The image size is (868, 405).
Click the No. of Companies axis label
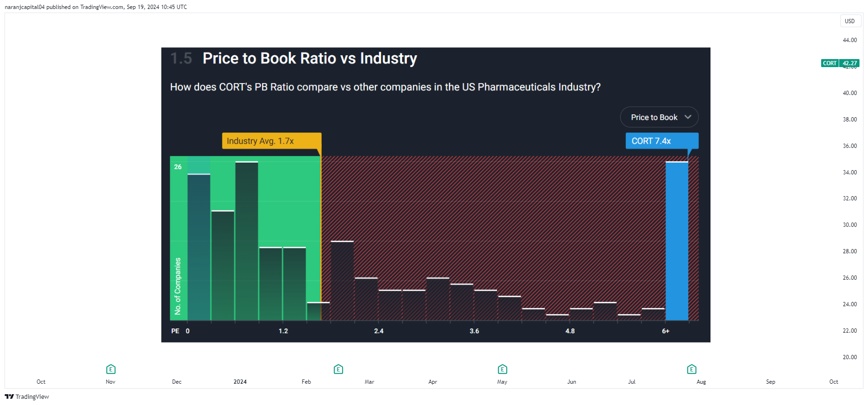coord(178,286)
